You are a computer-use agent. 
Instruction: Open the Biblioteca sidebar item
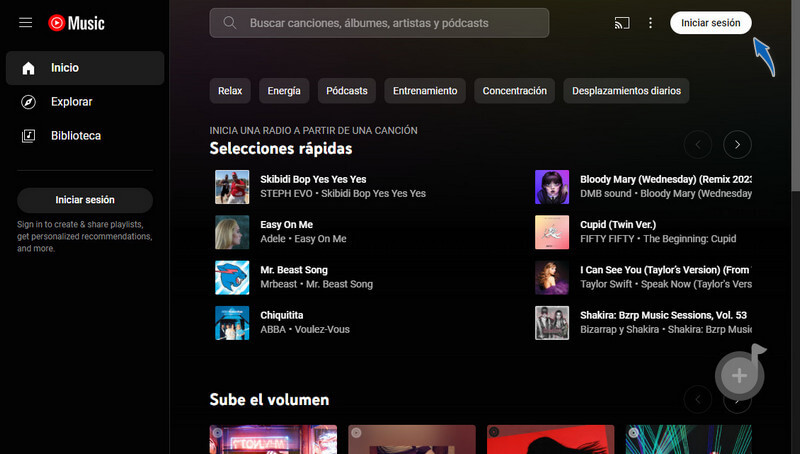pos(85,136)
